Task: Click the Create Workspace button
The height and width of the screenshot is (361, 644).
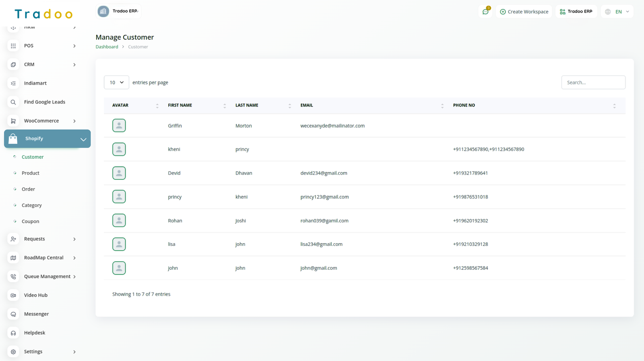Action: 524,12
